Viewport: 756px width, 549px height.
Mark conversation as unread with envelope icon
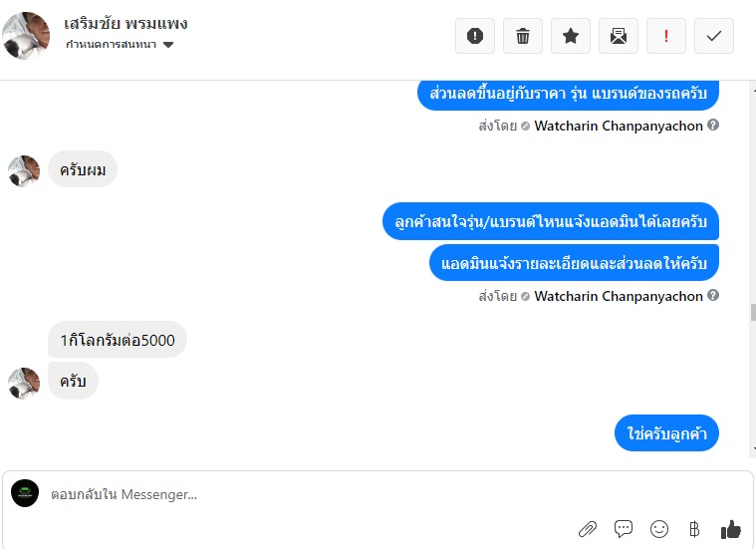[x=619, y=36]
